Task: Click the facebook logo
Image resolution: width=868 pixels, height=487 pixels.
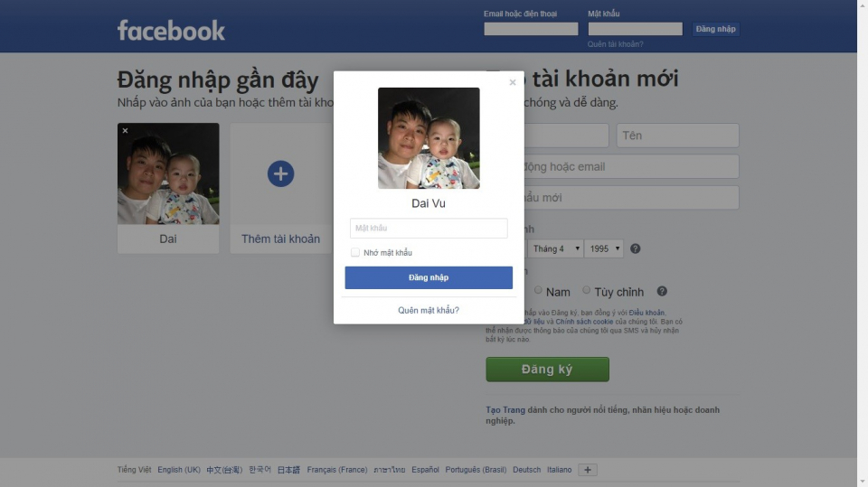Action: tap(171, 31)
